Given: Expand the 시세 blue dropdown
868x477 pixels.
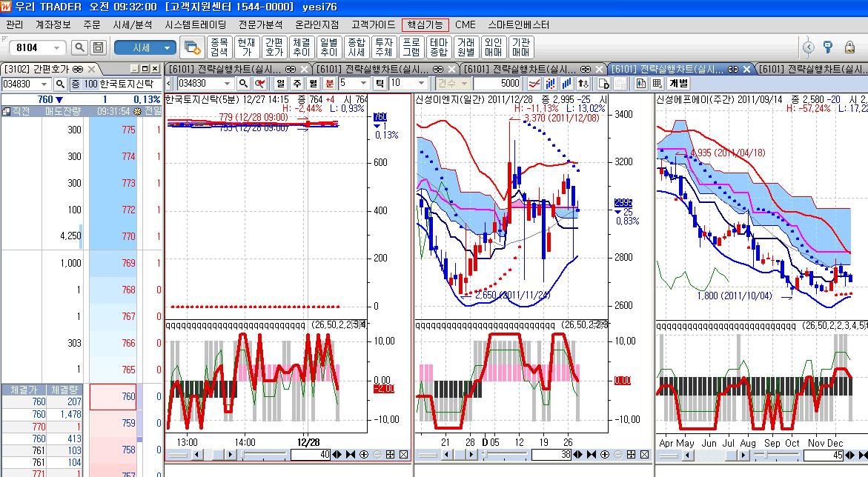Looking at the screenshot, I should tap(168, 48).
